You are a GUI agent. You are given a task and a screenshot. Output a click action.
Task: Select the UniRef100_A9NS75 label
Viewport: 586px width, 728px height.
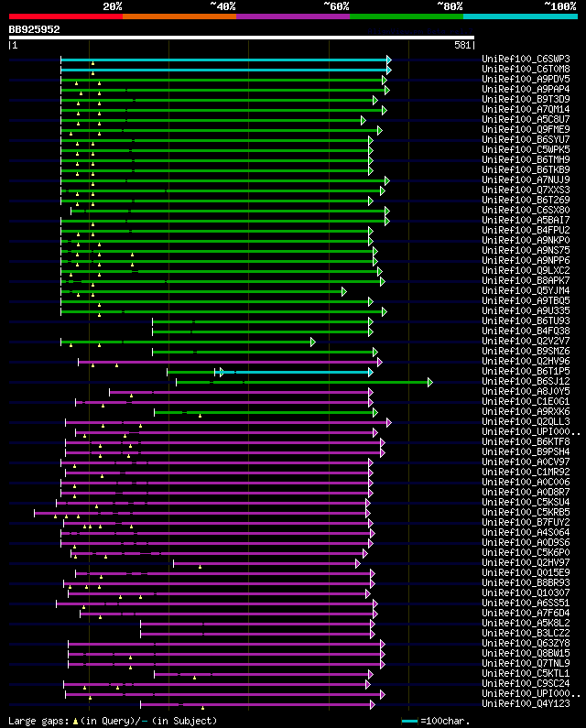click(x=526, y=250)
